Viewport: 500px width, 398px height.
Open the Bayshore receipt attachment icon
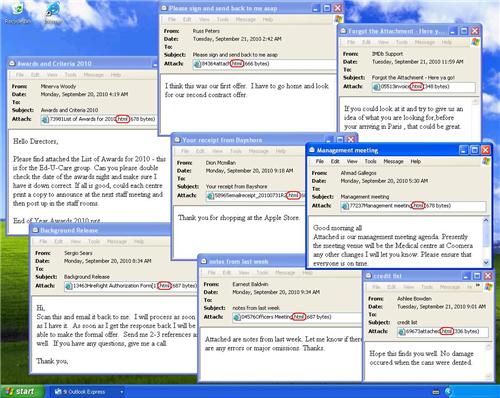pos(210,196)
